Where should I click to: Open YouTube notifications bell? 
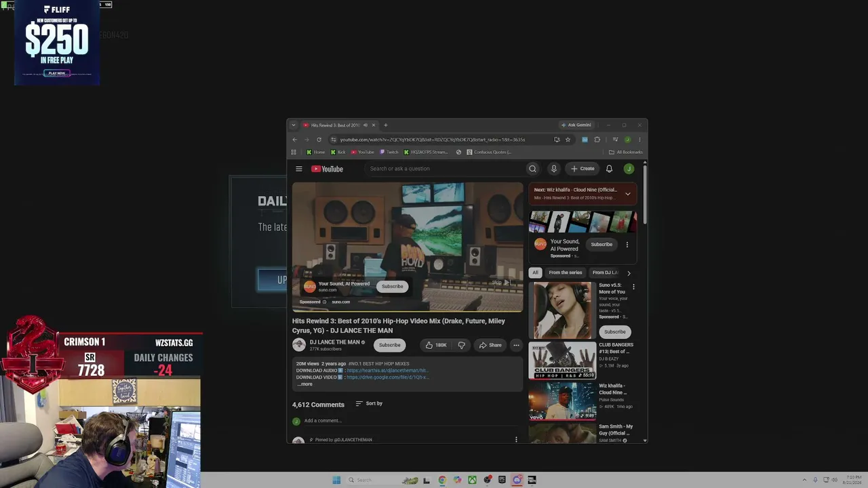tap(609, 169)
